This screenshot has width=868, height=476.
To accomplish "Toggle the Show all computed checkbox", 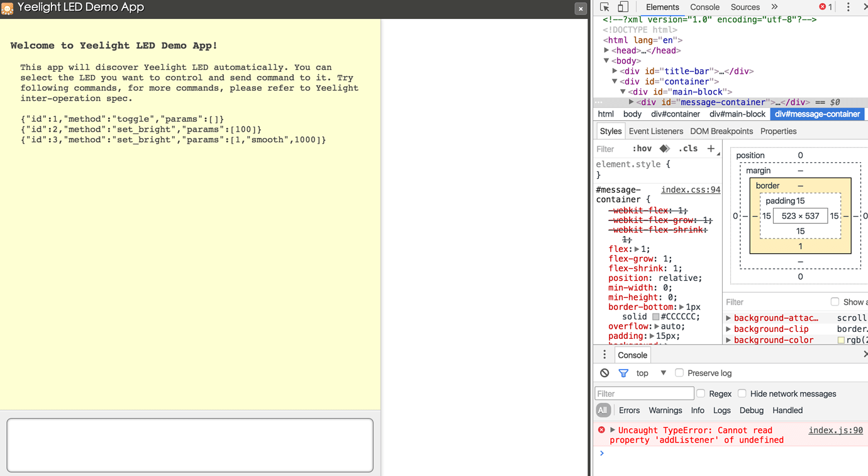I will coord(835,302).
